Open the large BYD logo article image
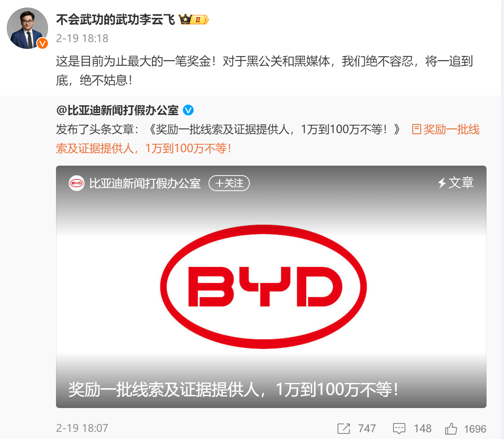The height and width of the screenshot is (439, 504). [x=263, y=287]
